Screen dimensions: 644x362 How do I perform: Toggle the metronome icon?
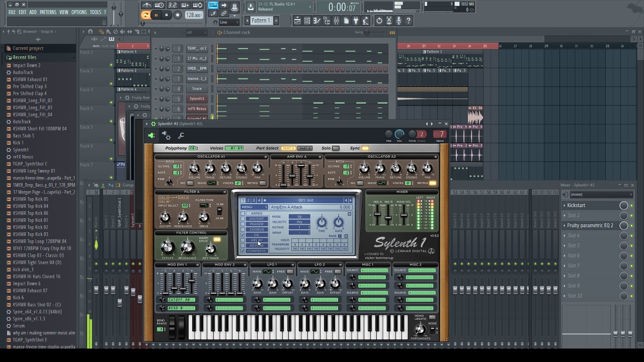tap(147, 5)
